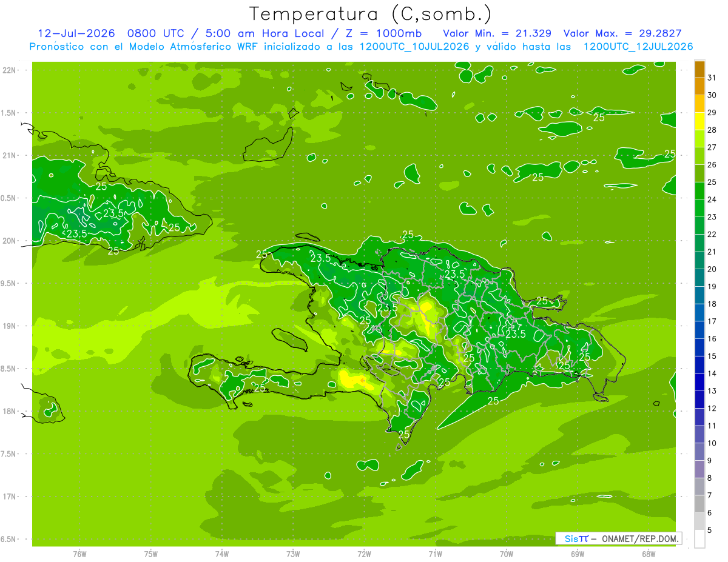Click colorbar label "12"

pyautogui.click(x=712, y=408)
